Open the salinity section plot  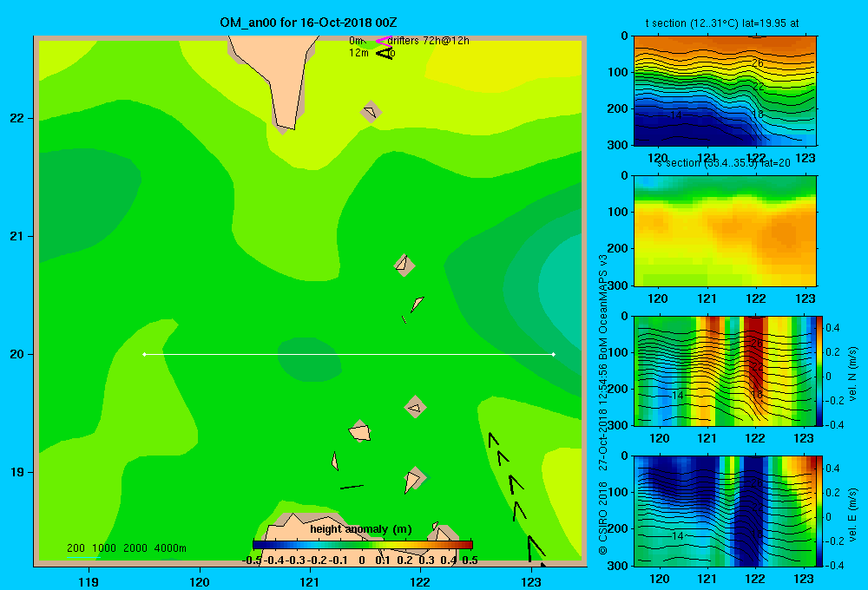point(725,231)
